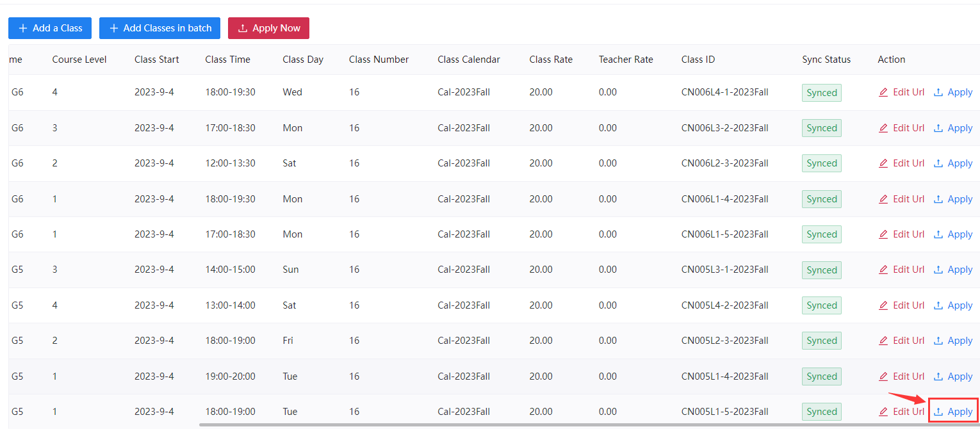This screenshot has height=429, width=980.
Task: Click the plus icon in Add a Class
Action: pyautogui.click(x=23, y=28)
